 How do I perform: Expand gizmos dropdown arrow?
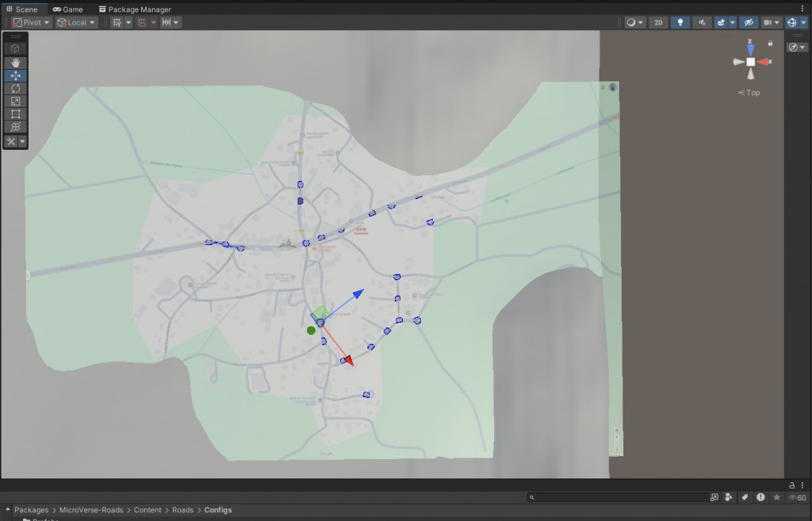pos(803,22)
